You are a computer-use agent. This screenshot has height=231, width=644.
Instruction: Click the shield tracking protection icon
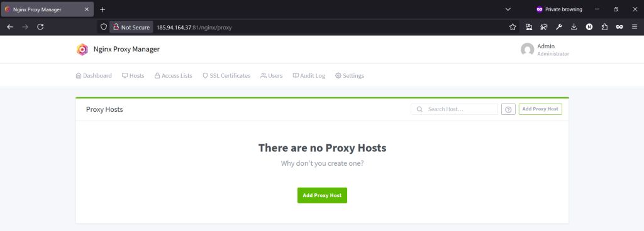click(x=104, y=27)
